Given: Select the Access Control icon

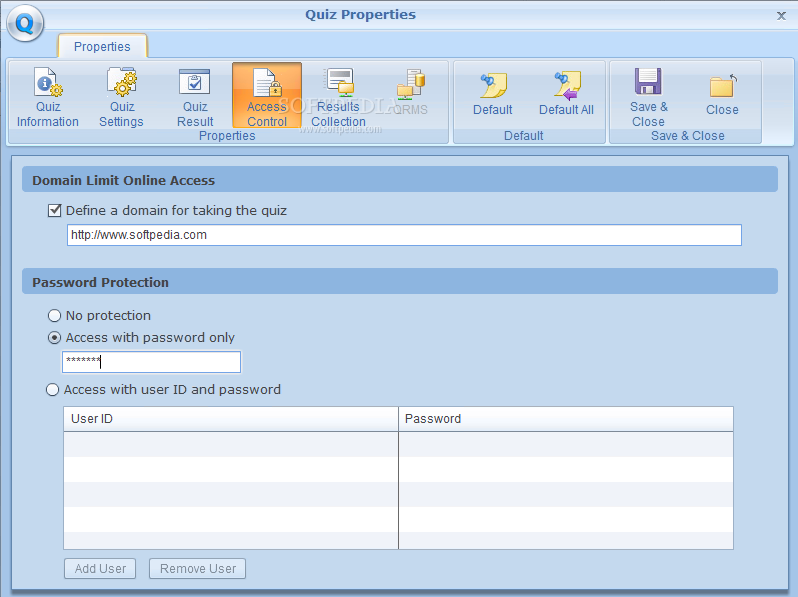Looking at the screenshot, I should [x=267, y=96].
